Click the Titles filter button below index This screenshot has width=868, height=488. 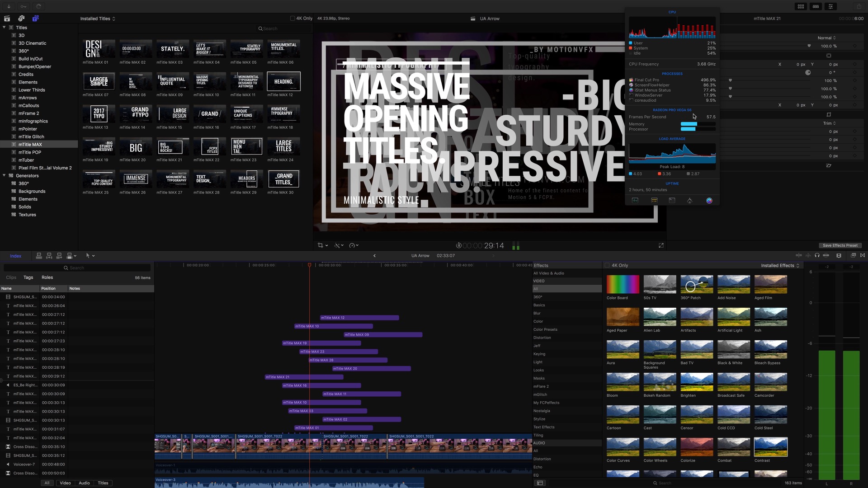coord(103,483)
